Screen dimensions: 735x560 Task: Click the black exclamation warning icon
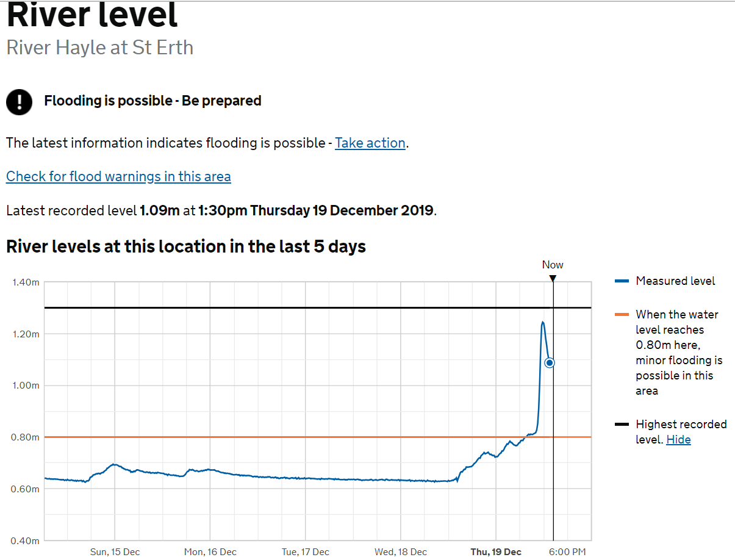pyautogui.click(x=19, y=101)
